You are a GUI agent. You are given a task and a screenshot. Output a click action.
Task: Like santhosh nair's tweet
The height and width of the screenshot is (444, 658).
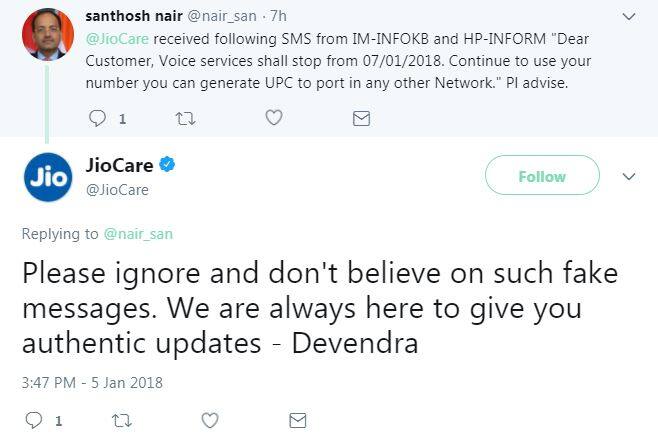[x=273, y=118]
